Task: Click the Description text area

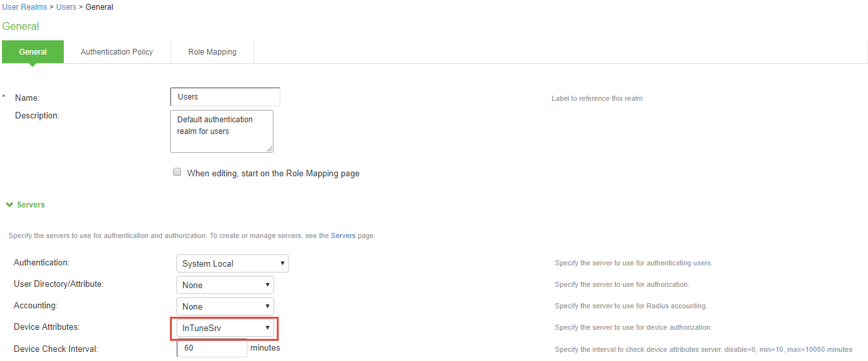Action: click(221, 131)
